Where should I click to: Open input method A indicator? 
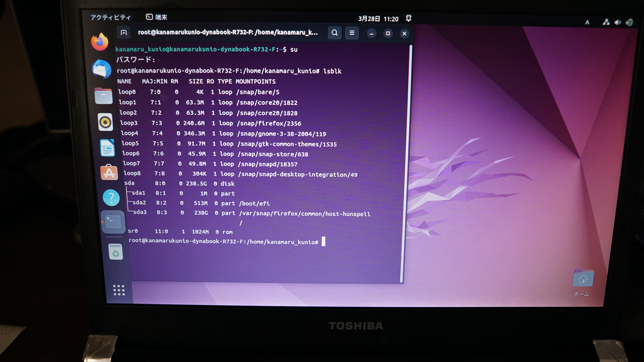[x=587, y=23]
